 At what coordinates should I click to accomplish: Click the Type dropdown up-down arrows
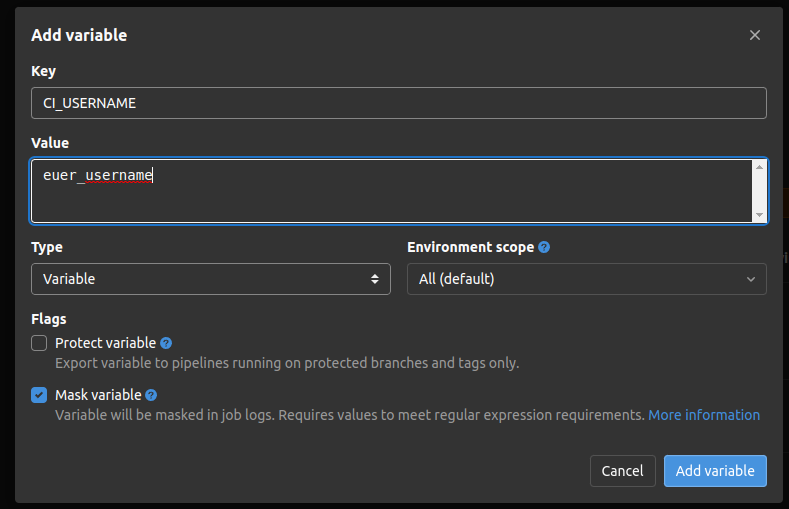click(x=374, y=279)
